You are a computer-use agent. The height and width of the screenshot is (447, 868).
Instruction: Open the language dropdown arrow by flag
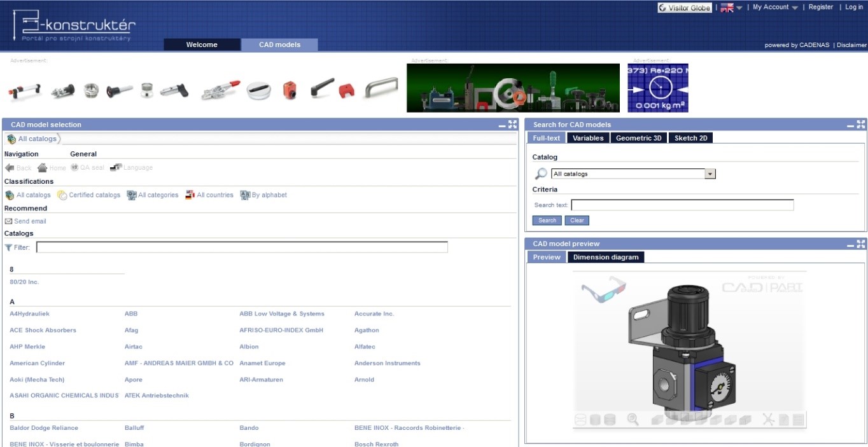[x=739, y=8]
